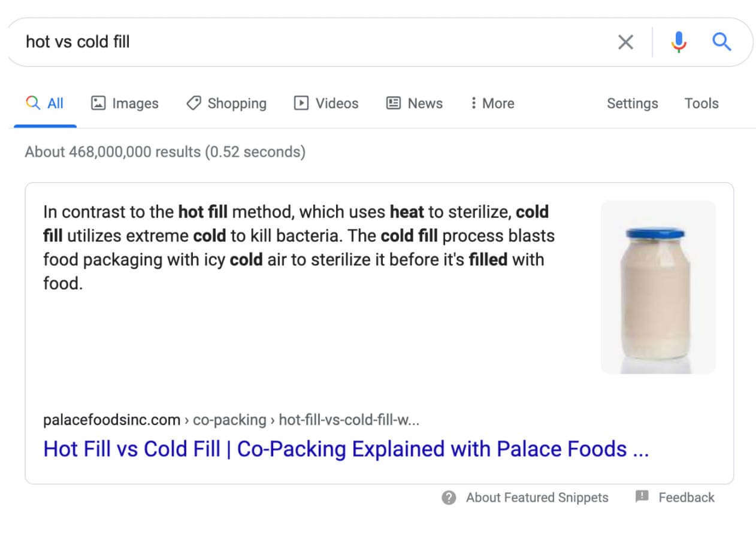Click the question mark icon beside About Featured Snippets
This screenshot has height=534, width=756.
[x=449, y=497]
